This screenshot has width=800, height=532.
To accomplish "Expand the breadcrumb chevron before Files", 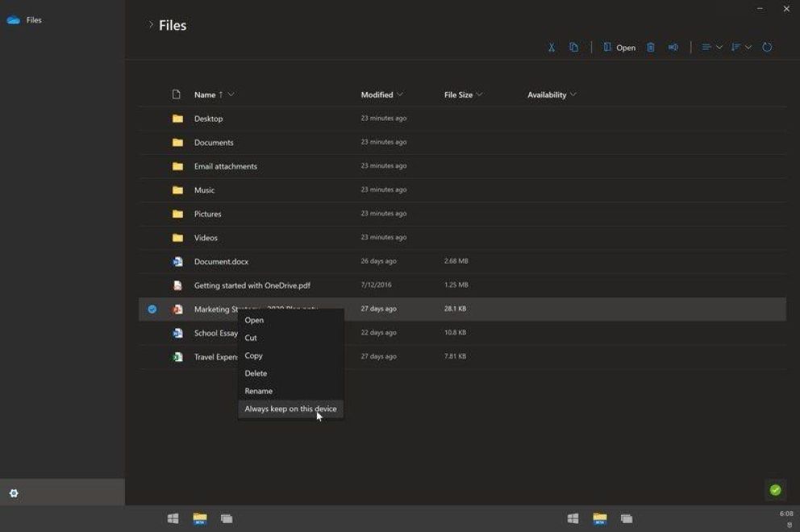I will pyautogui.click(x=151, y=24).
